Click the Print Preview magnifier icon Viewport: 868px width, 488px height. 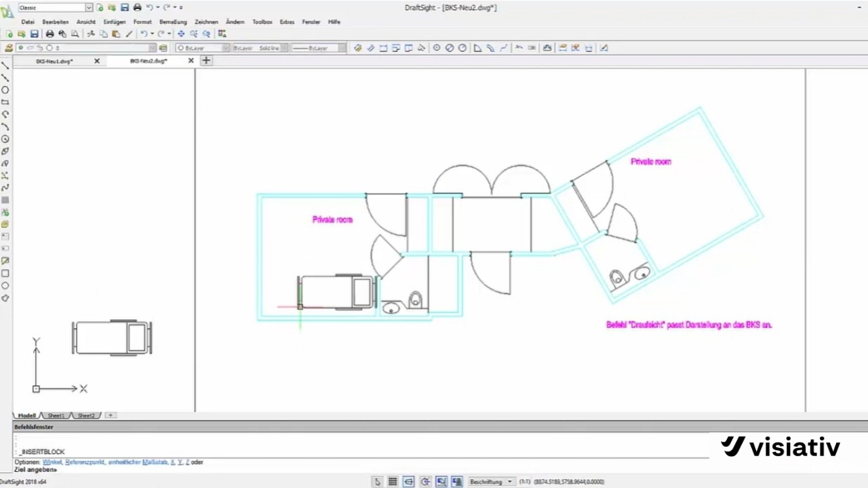tap(75, 34)
